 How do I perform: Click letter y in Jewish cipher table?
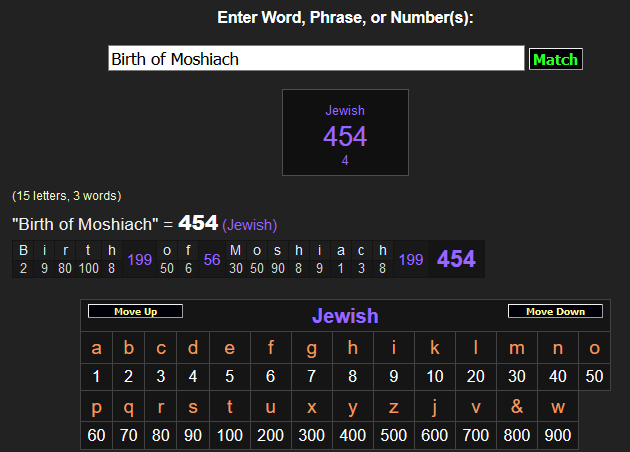click(353, 407)
